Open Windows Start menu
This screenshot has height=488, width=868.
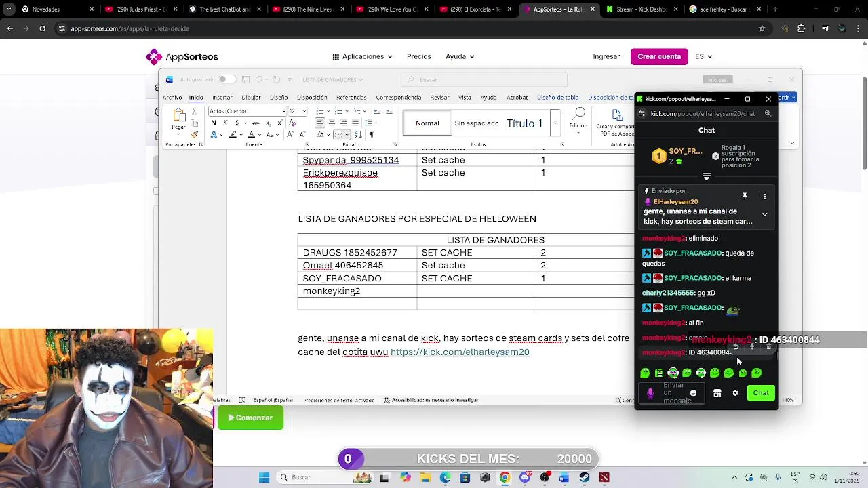[x=264, y=477]
